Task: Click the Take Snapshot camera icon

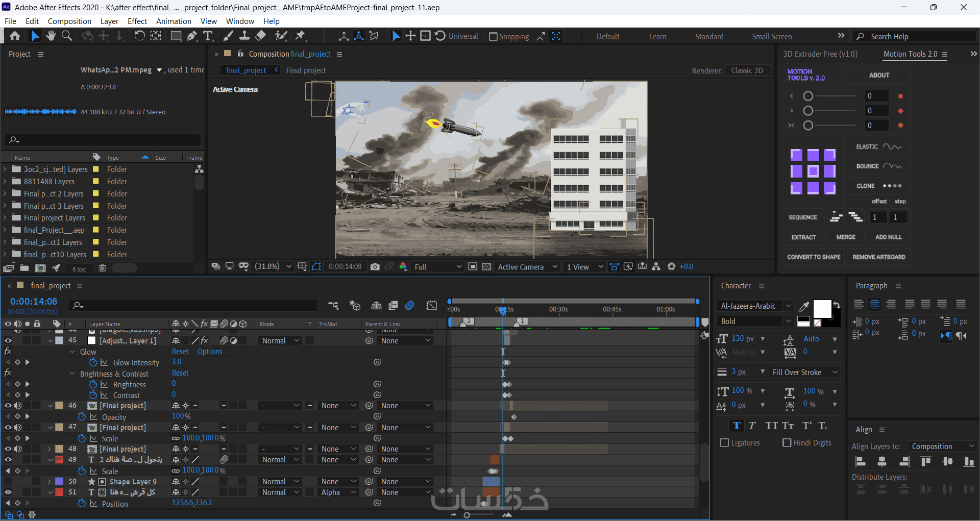Action: pos(375,267)
